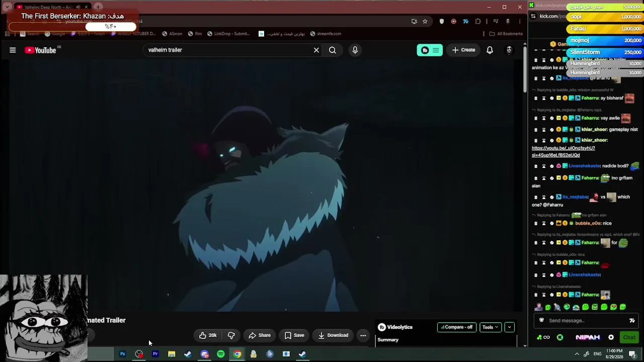This screenshot has height=362, width=644.
Task: Collapse Videolytics panel with chevron button
Action: pos(509,327)
